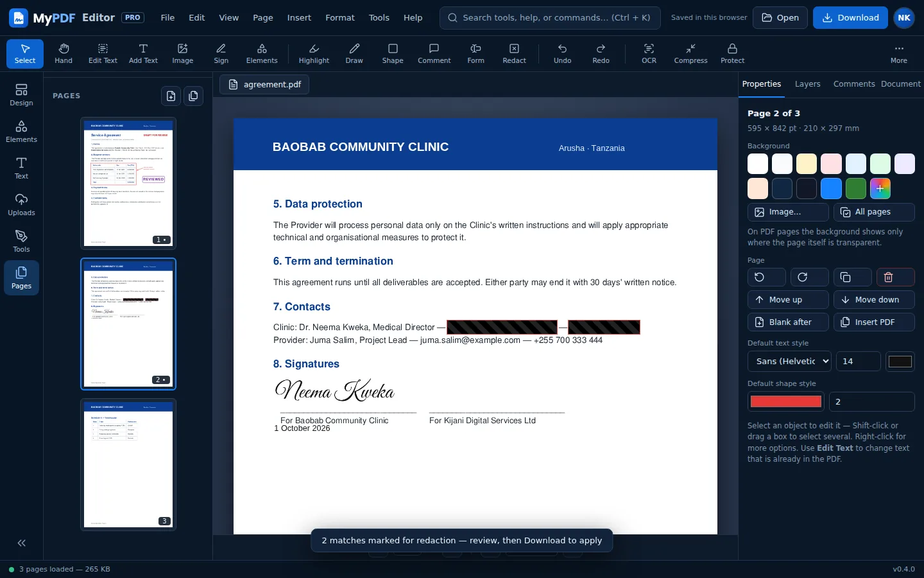Choose the pink background swatch
The width and height of the screenshot is (924, 578).
point(831,164)
